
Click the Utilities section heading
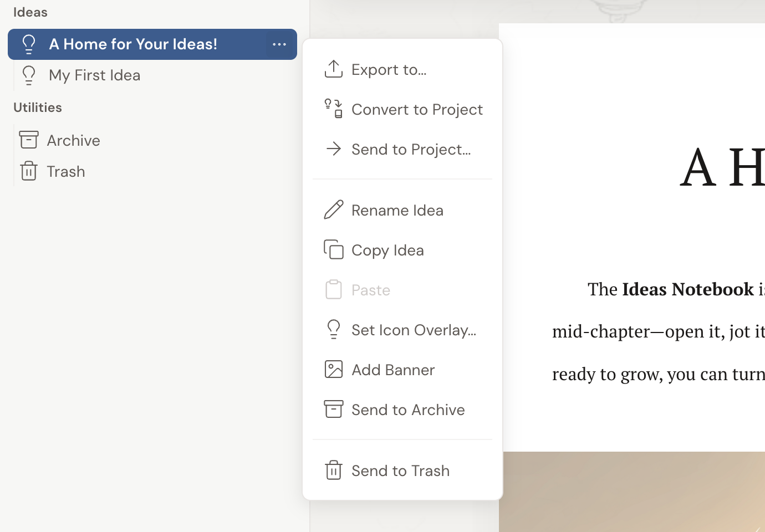click(x=38, y=108)
